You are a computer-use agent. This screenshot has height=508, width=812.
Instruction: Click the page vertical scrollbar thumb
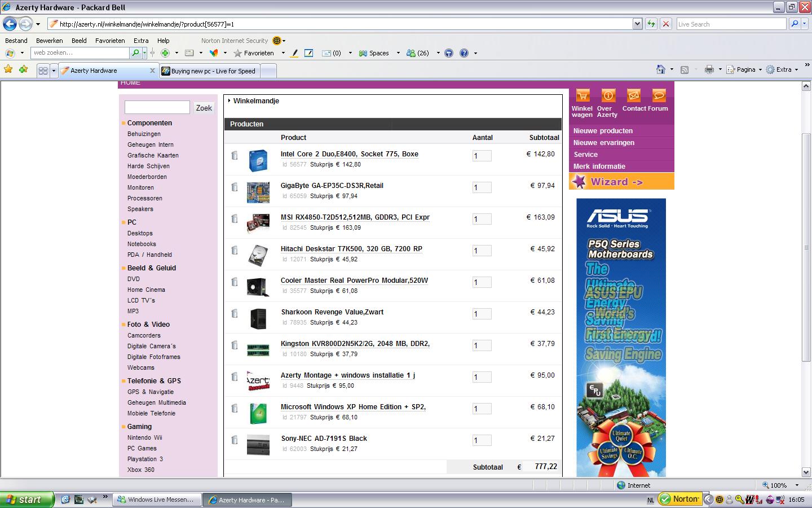(806, 248)
